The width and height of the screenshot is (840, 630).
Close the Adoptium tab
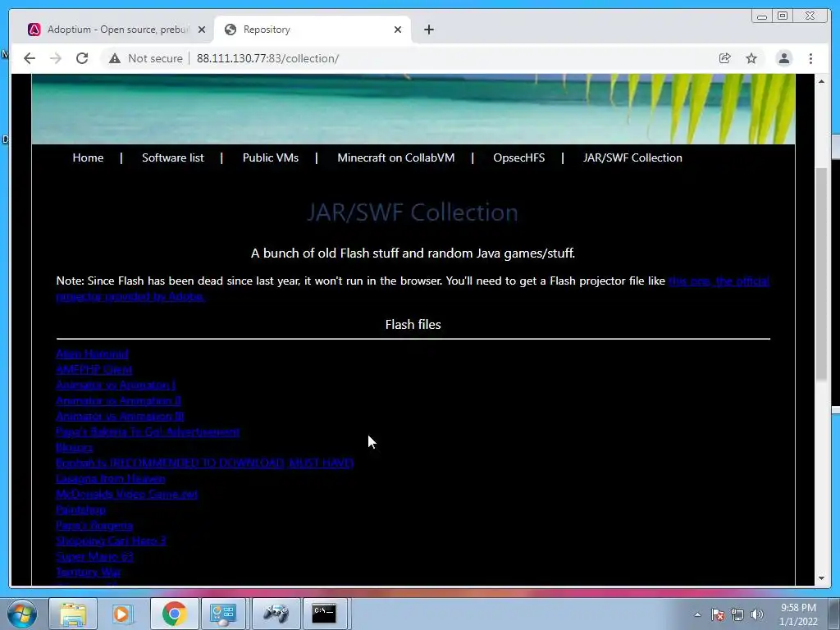click(x=202, y=30)
